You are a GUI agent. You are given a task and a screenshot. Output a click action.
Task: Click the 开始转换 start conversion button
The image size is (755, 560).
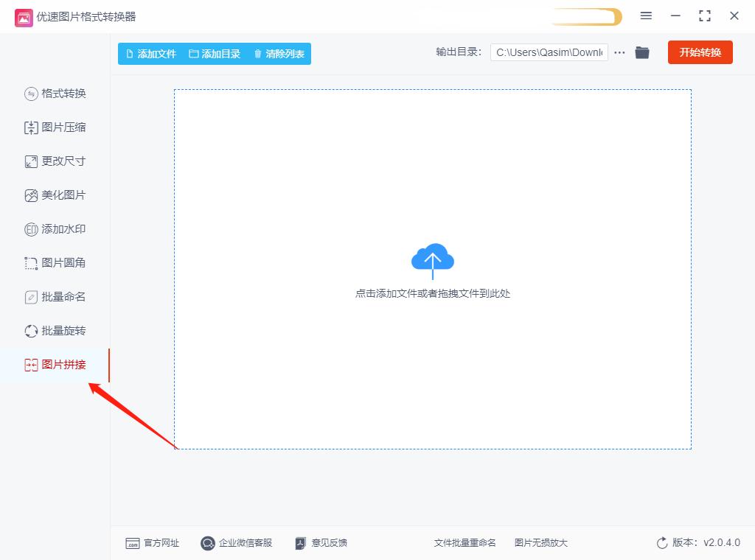point(700,52)
